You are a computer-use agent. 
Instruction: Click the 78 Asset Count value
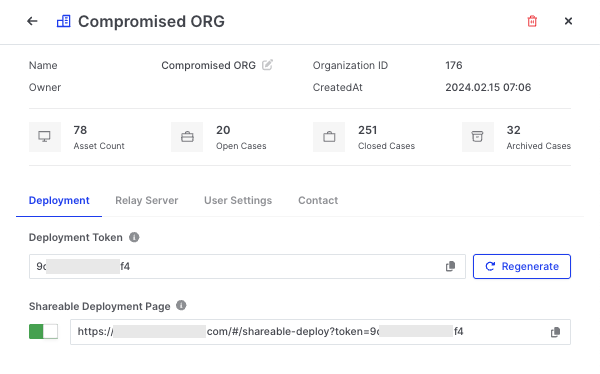(x=80, y=130)
